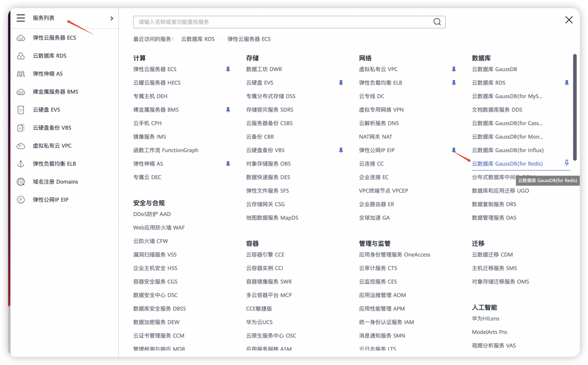
Task: Select 域名注册 Domains in sidebar
Action: tap(55, 182)
